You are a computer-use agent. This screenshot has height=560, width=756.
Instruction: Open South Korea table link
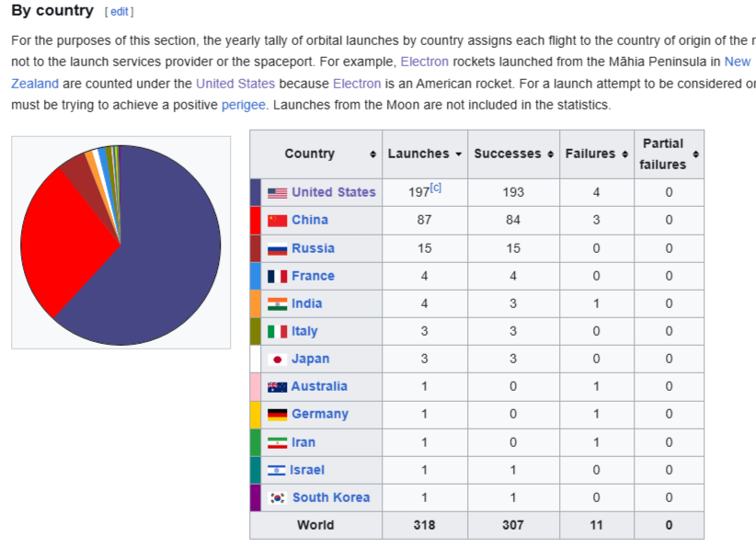[x=331, y=497]
